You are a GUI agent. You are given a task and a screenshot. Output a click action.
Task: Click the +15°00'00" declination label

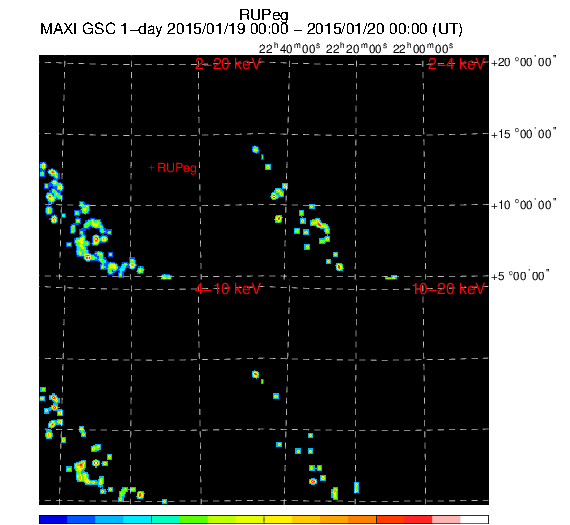click(523, 134)
